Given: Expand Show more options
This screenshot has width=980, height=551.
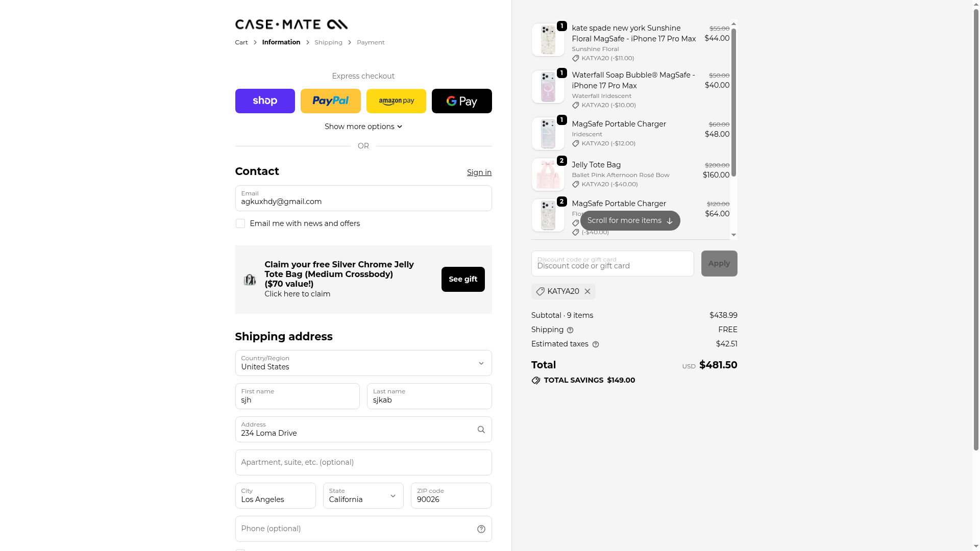Looking at the screenshot, I should coord(363,127).
